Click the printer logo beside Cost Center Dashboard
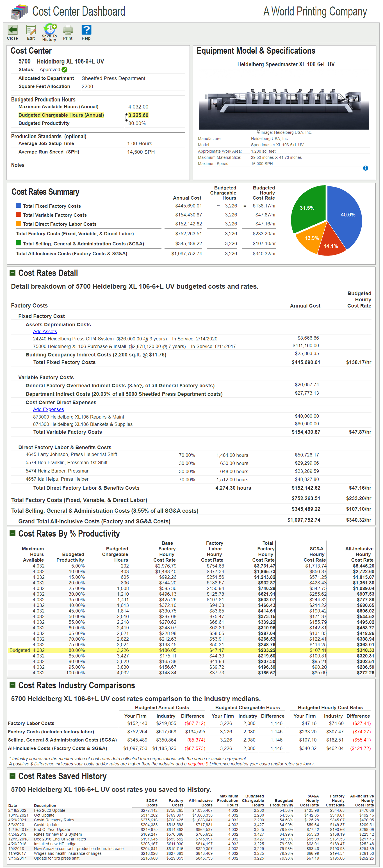 click(19, 12)
